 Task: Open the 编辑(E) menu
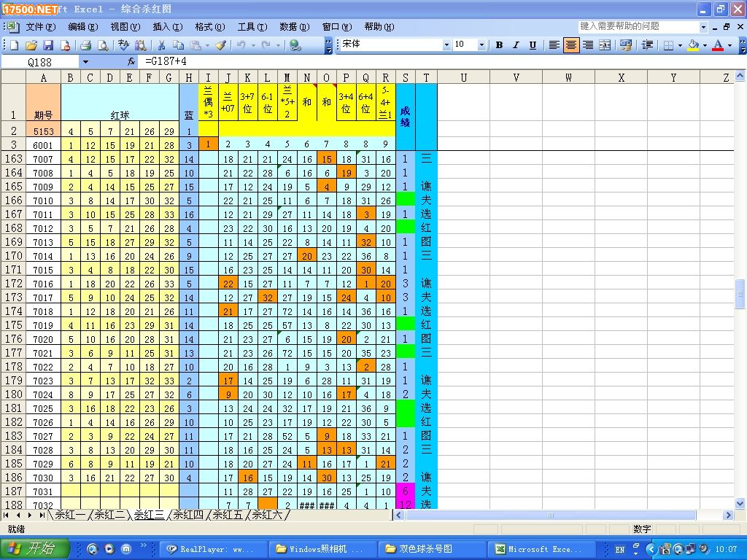point(83,27)
